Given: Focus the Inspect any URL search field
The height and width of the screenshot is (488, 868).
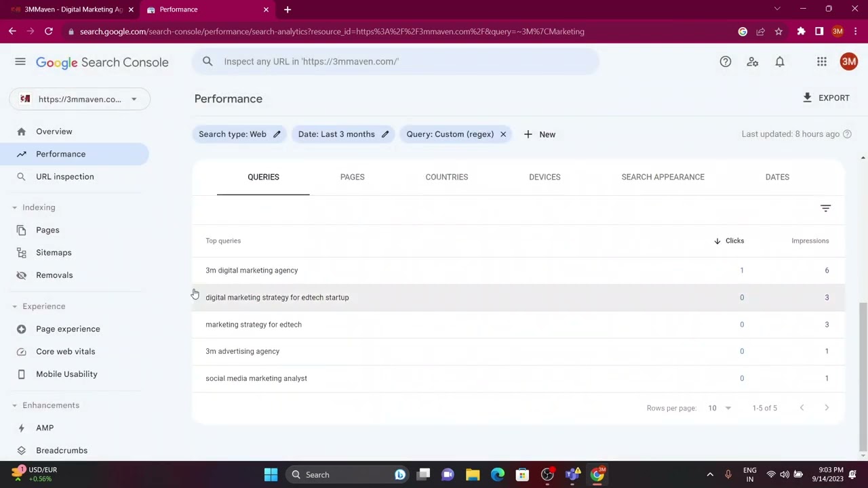Looking at the screenshot, I should coord(395,62).
